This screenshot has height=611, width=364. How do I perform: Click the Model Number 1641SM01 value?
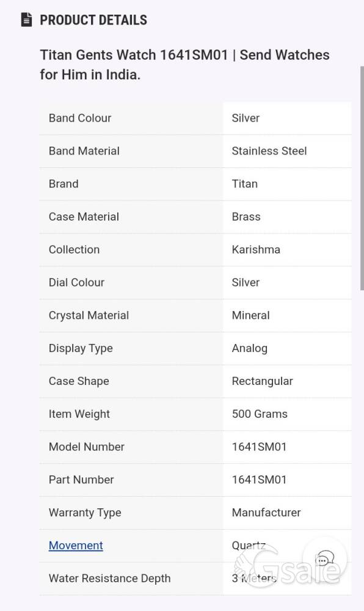[x=260, y=447]
